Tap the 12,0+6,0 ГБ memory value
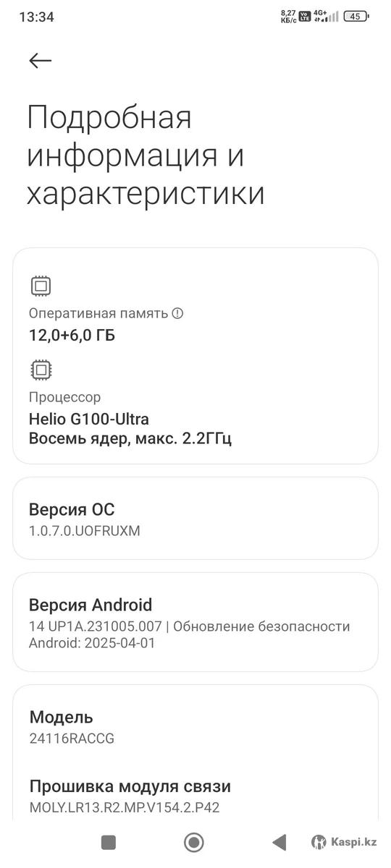 coord(72,335)
